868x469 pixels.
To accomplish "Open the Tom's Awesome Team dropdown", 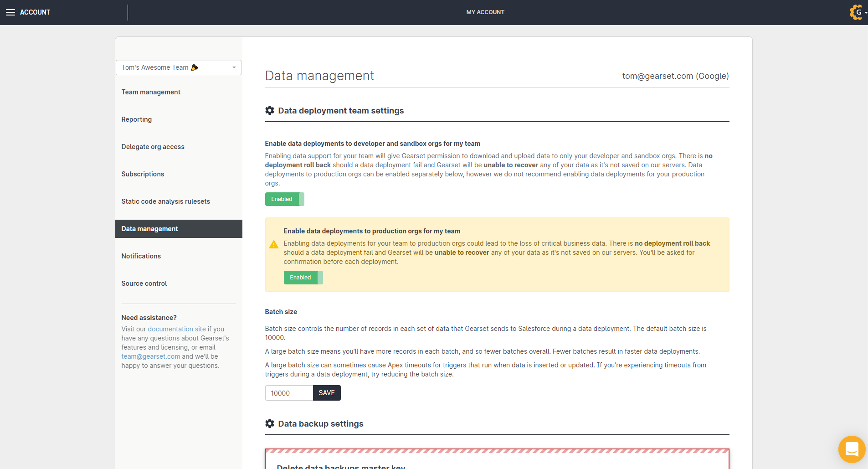I will click(x=178, y=67).
